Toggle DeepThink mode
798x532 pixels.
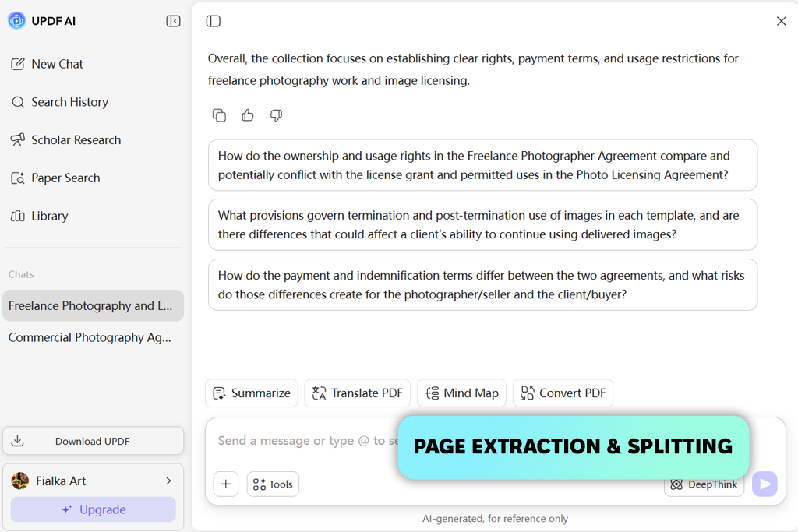click(704, 484)
